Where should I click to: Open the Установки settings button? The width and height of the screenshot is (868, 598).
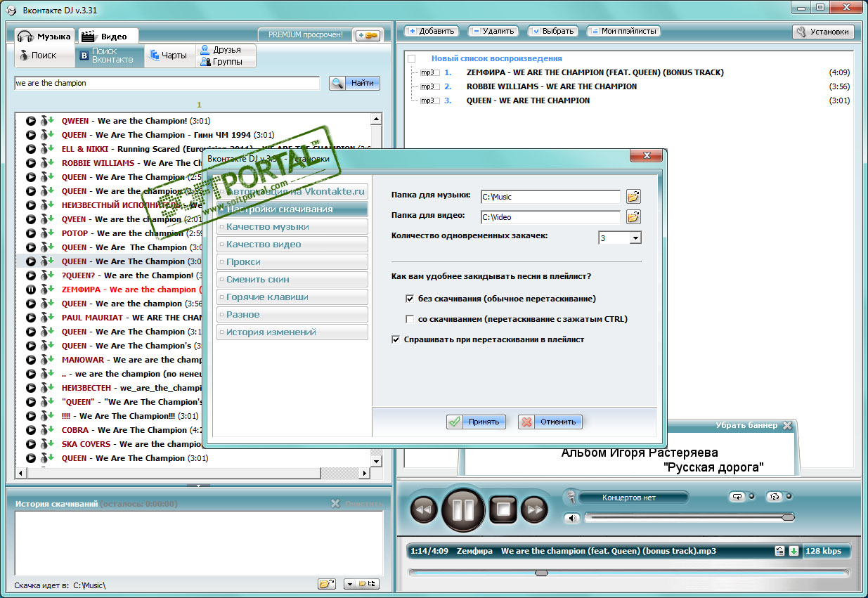pyautogui.click(x=824, y=32)
